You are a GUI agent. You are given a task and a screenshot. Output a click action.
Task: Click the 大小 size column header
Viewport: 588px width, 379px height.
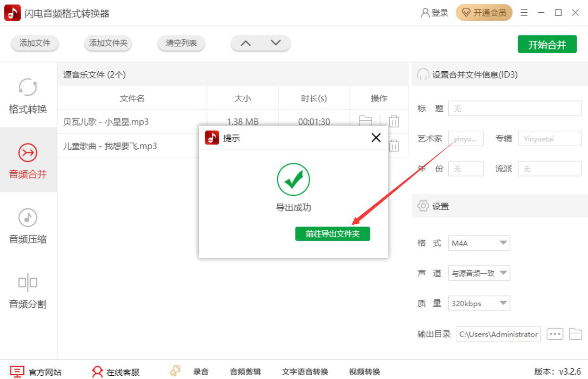243,98
